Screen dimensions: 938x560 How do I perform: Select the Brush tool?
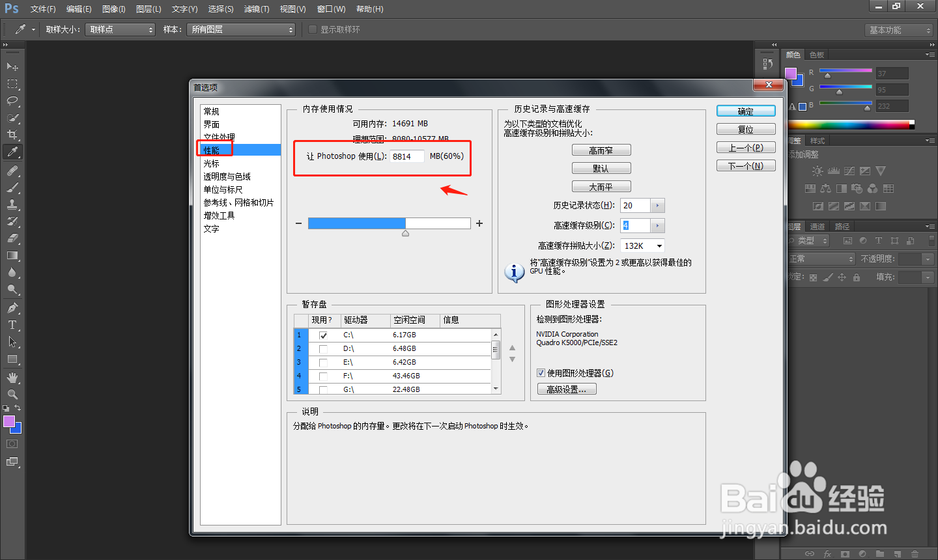(x=12, y=188)
